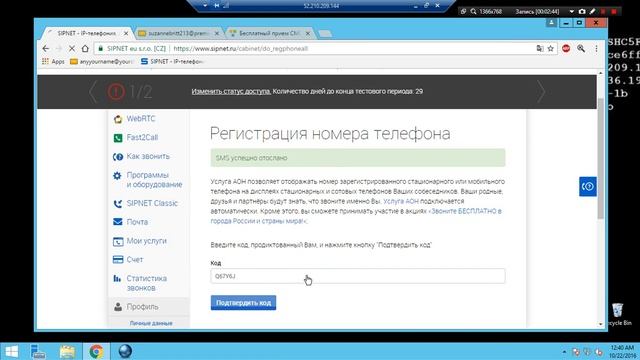Screen dimensions: 640x360
Task: Open the Apps bookmarks shortcut
Action: (x=53, y=62)
